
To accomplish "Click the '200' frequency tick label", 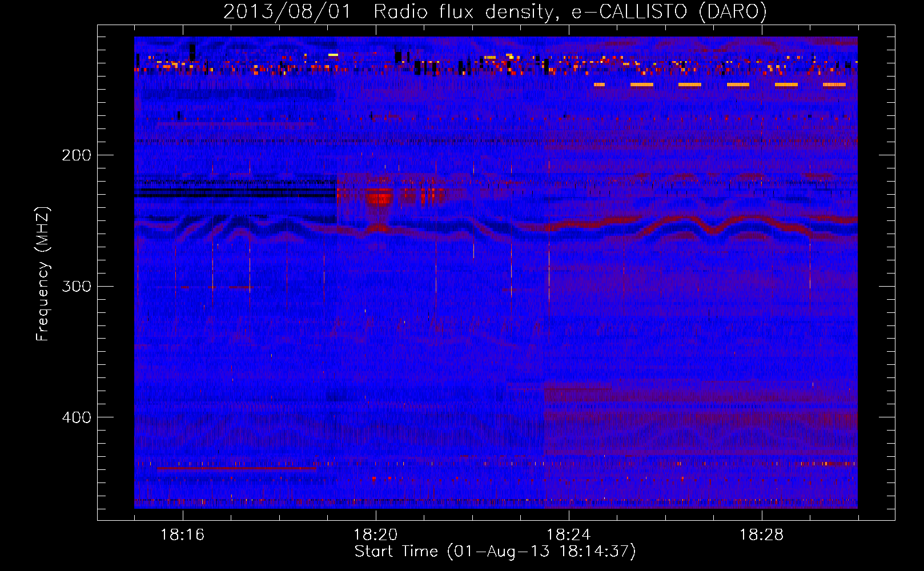I will (x=77, y=155).
